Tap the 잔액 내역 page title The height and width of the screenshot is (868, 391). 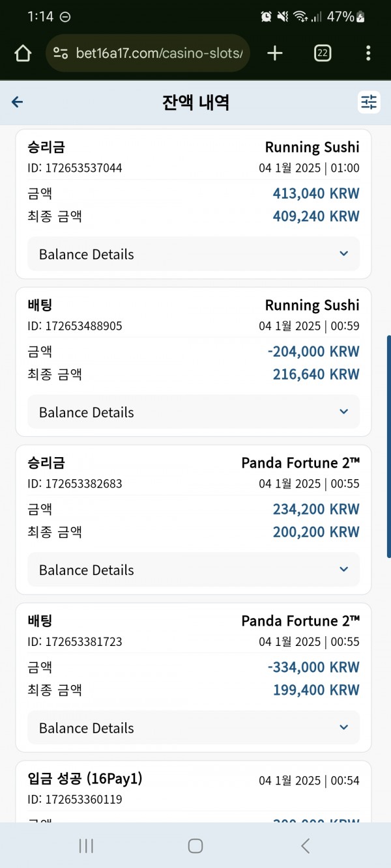pos(195,102)
